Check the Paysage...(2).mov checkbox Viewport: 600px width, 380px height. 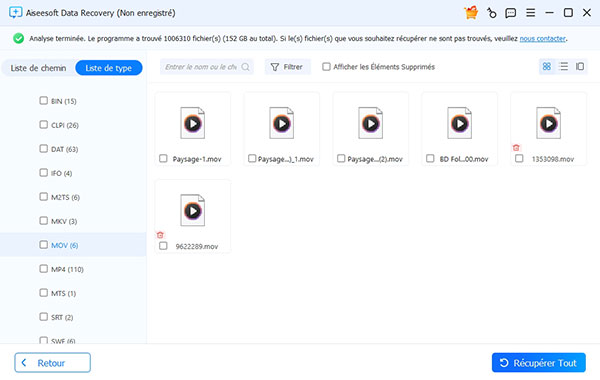(341, 158)
